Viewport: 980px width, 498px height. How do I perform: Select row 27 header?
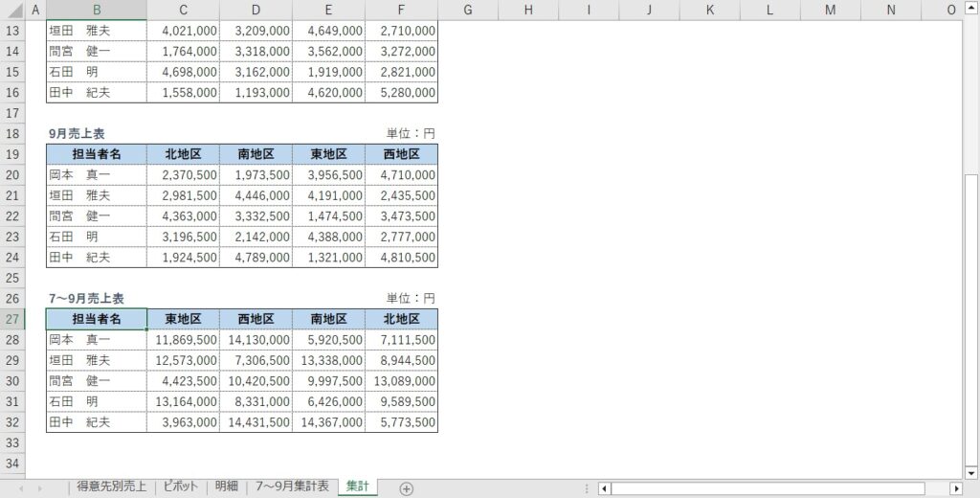coord(12,319)
